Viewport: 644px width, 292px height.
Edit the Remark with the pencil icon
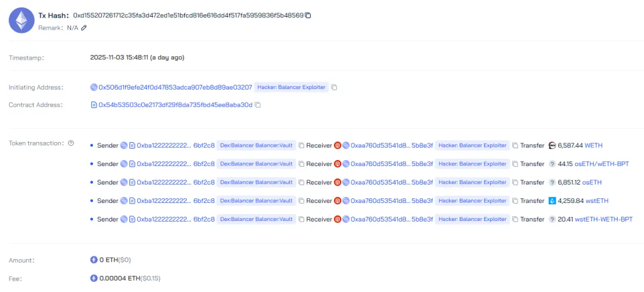coord(84,27)
